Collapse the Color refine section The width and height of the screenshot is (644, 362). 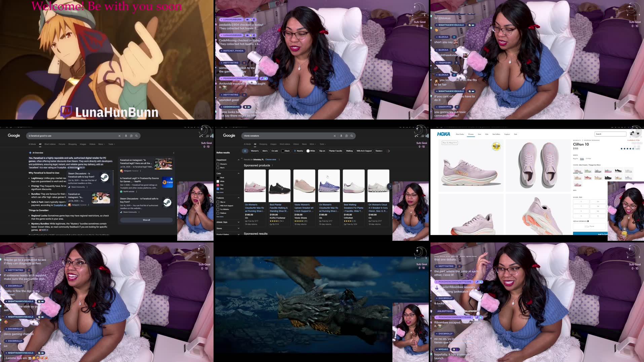point(239,173)
